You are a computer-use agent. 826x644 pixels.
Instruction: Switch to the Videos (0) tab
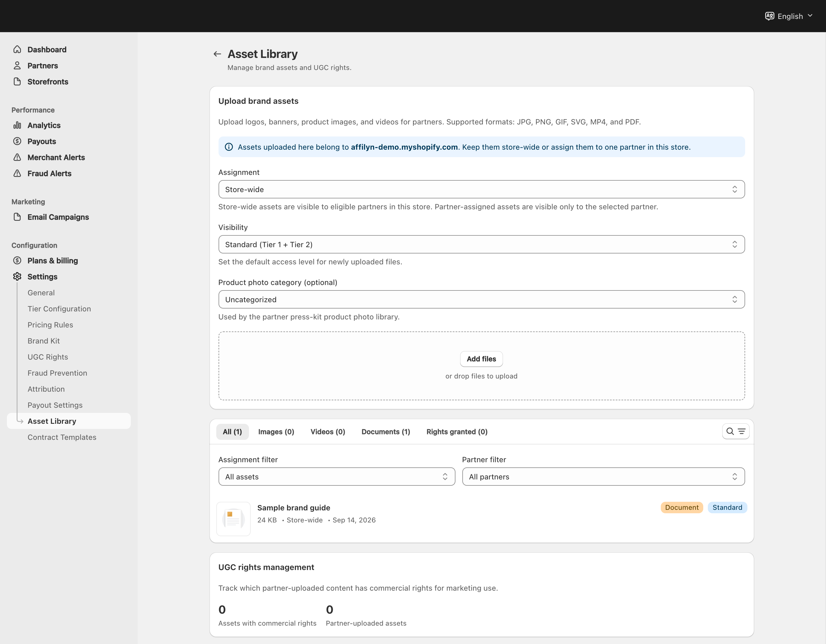pyautogui.click(x=328, y=432)
